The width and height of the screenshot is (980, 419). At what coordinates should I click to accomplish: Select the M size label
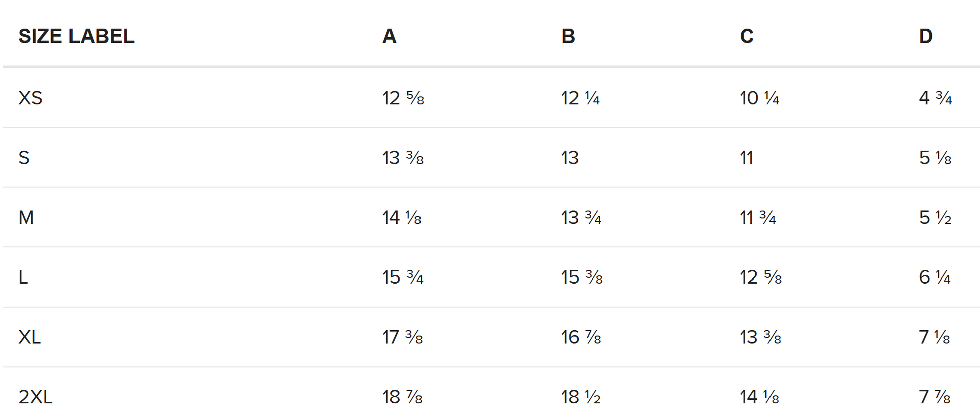(x=26, y=218)
